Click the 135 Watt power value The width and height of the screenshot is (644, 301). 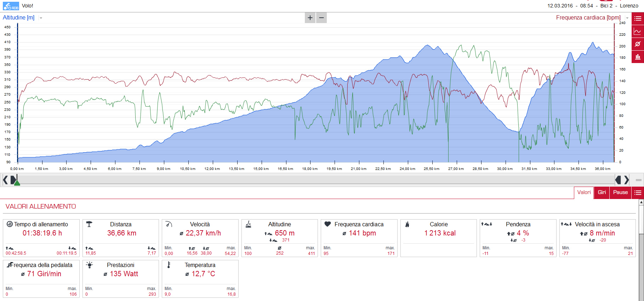124,274
